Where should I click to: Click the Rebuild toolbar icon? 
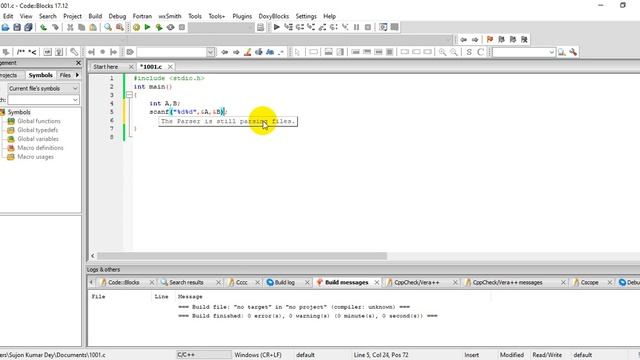tap(170, 27)
